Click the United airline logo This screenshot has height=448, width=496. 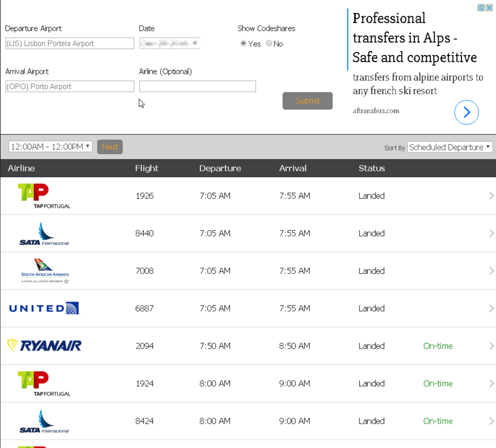44,308
